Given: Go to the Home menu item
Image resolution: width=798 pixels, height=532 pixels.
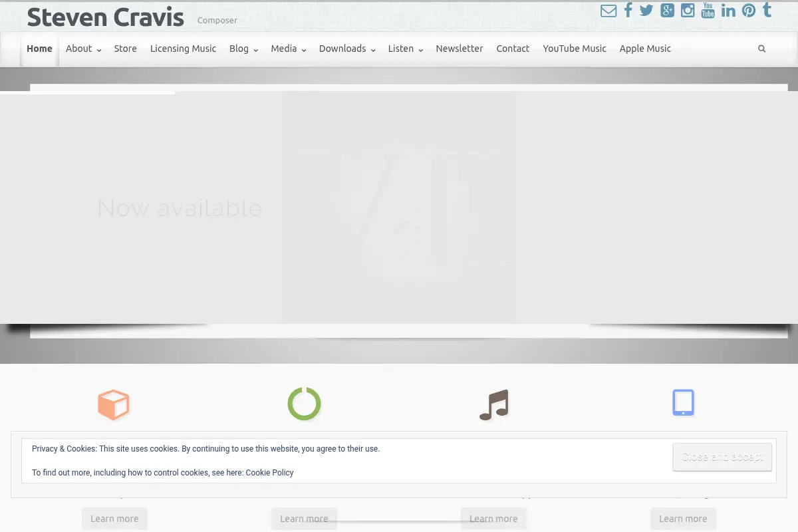Looking at the screenshot, I should pos(39,49).
